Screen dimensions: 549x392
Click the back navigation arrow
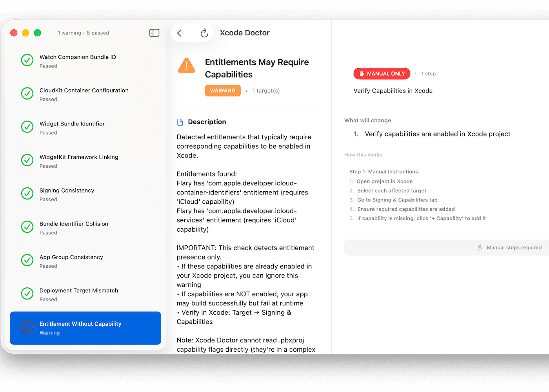click(180, 33)
